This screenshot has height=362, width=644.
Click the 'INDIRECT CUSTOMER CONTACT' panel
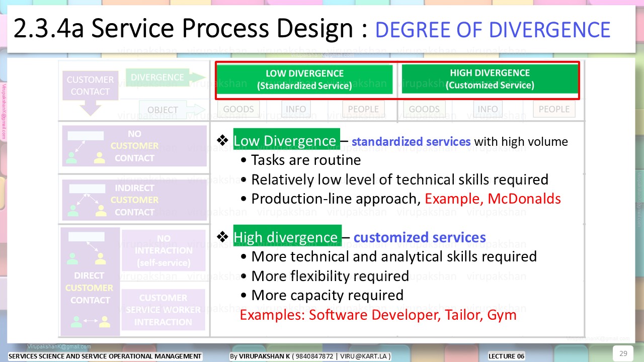(x=134, y=200)
